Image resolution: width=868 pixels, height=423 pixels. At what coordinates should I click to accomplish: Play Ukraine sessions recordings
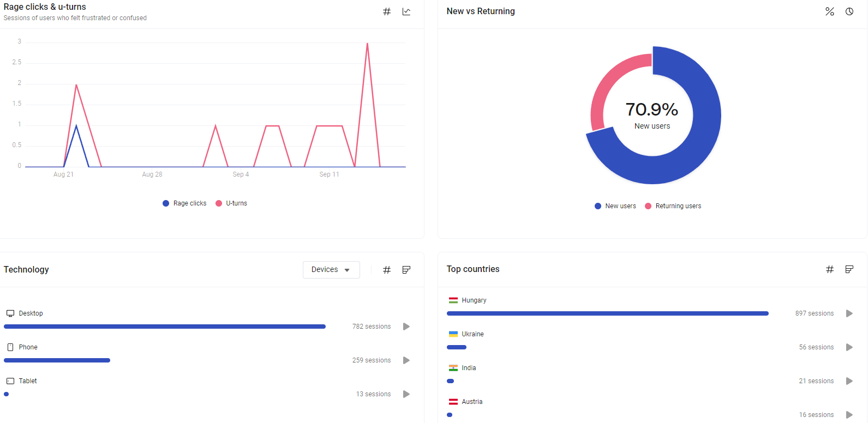[x=849, y=347]
